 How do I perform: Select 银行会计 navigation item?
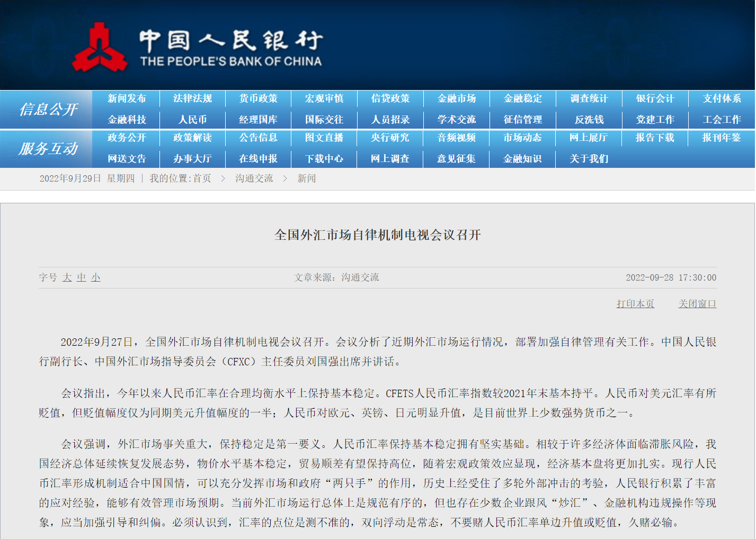655,98
